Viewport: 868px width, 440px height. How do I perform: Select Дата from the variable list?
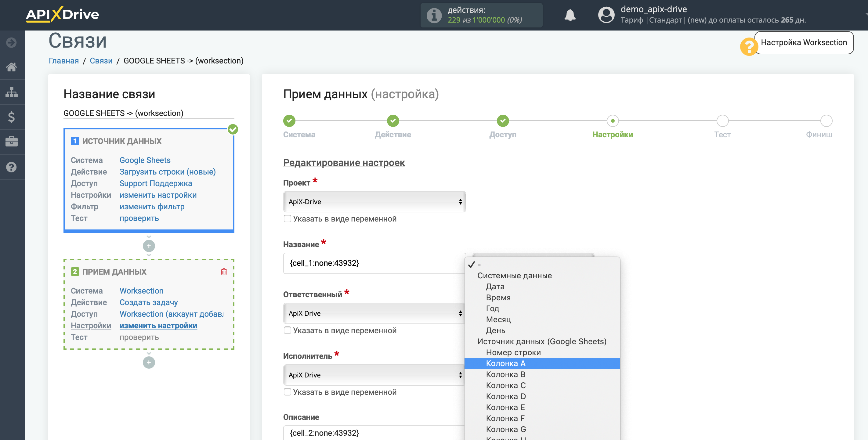pos(542,287)
